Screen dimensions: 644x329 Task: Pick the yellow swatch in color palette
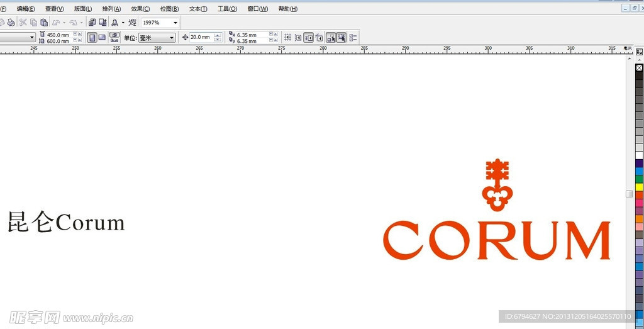click(639, 187)
